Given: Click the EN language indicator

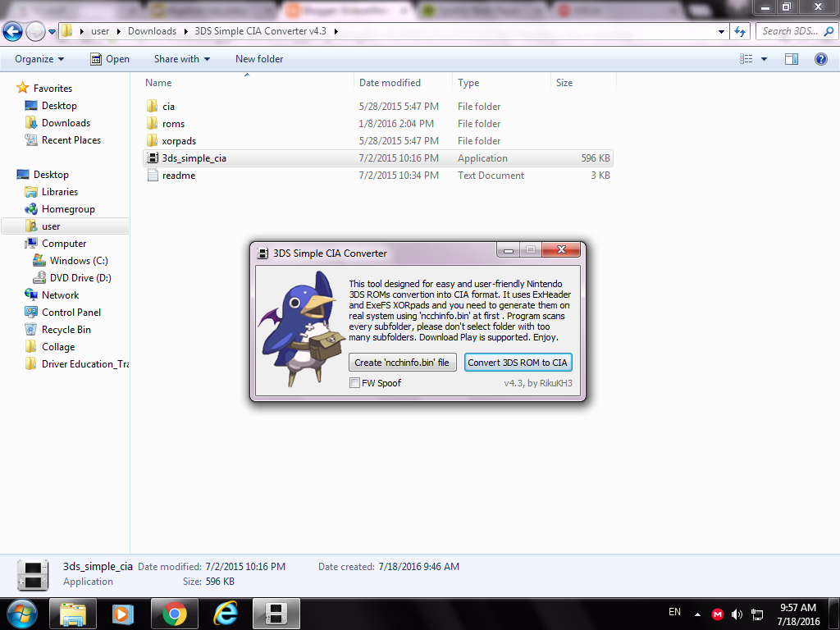Looking at the screenshot, I should click(x=674, y=612).
